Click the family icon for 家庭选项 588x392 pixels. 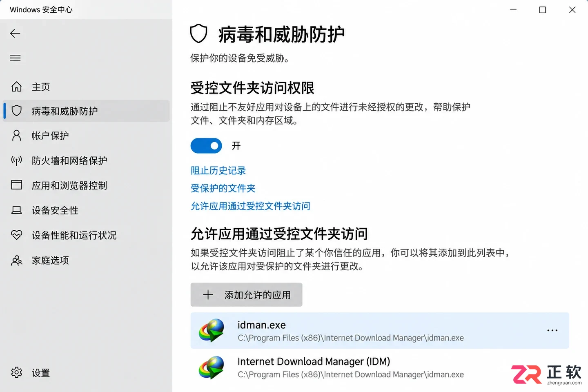tap(16, 260)
